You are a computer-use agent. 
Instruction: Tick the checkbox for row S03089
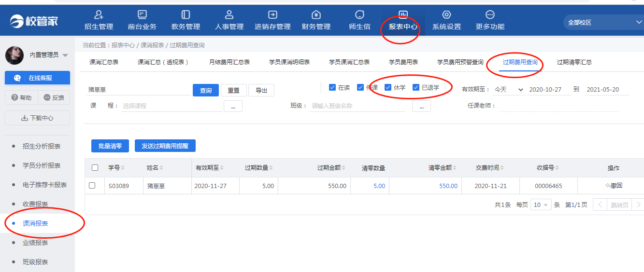point(92,186)
